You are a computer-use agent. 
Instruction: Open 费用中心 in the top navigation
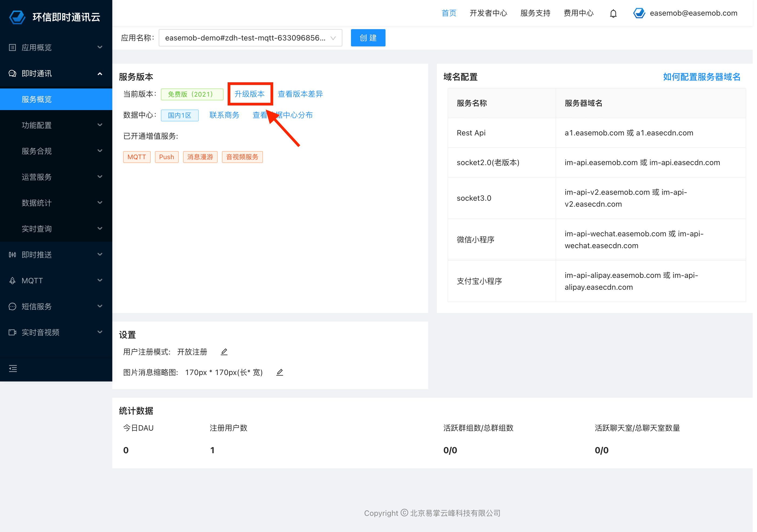click(x=579, y=13)
